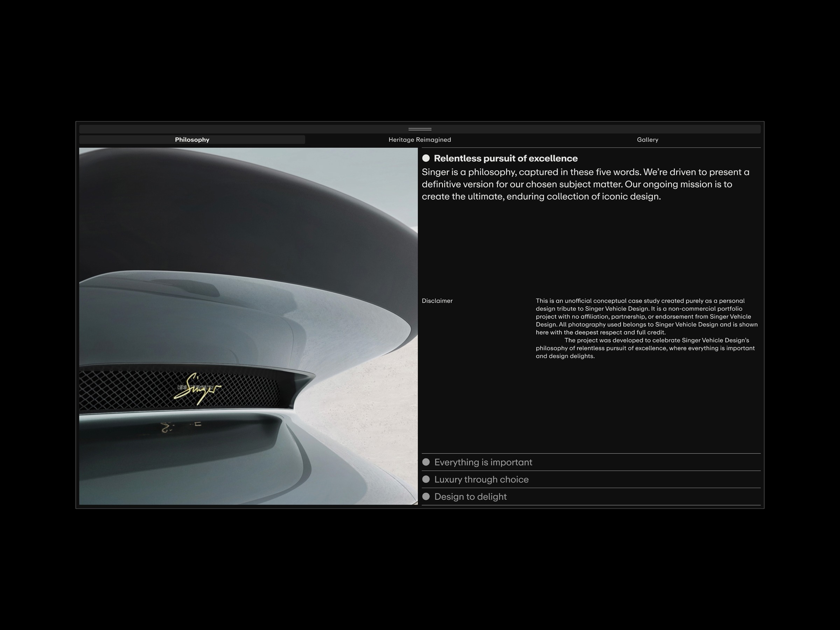Viewport: 840px width, 630px height.
Task: Click the dot beside 'Luxury through choice'
Action: coord(426,479)
